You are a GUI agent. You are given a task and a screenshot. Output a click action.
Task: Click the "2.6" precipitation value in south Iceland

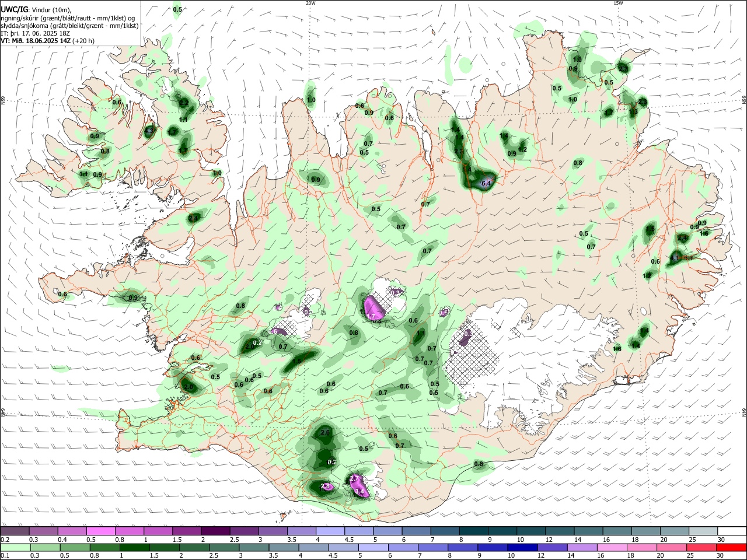click(326, 432)
